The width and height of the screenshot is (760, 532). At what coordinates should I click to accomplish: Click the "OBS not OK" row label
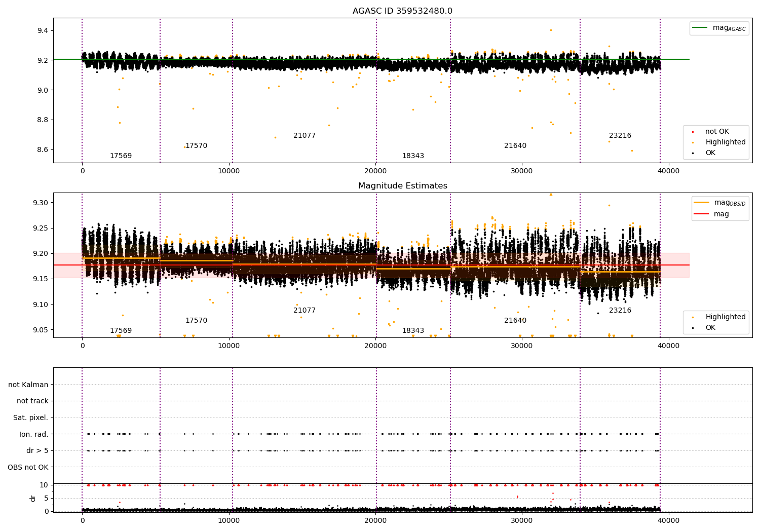pos(28,468)
